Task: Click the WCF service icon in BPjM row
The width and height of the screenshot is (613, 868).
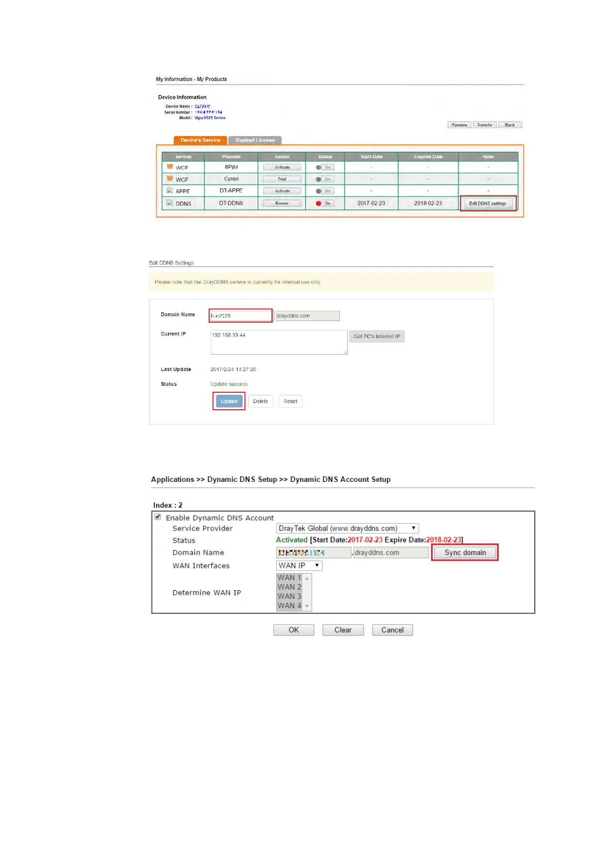Action: tap(169, 167)
